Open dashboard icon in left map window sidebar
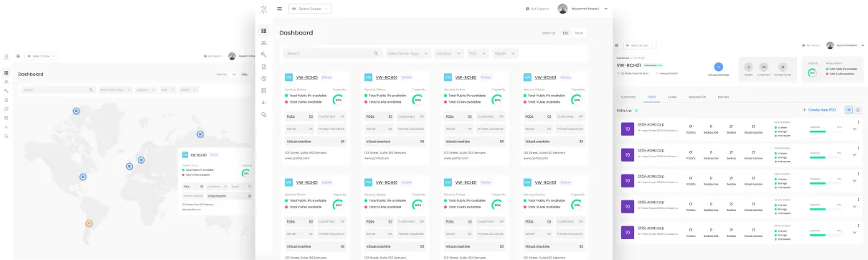 6,73
